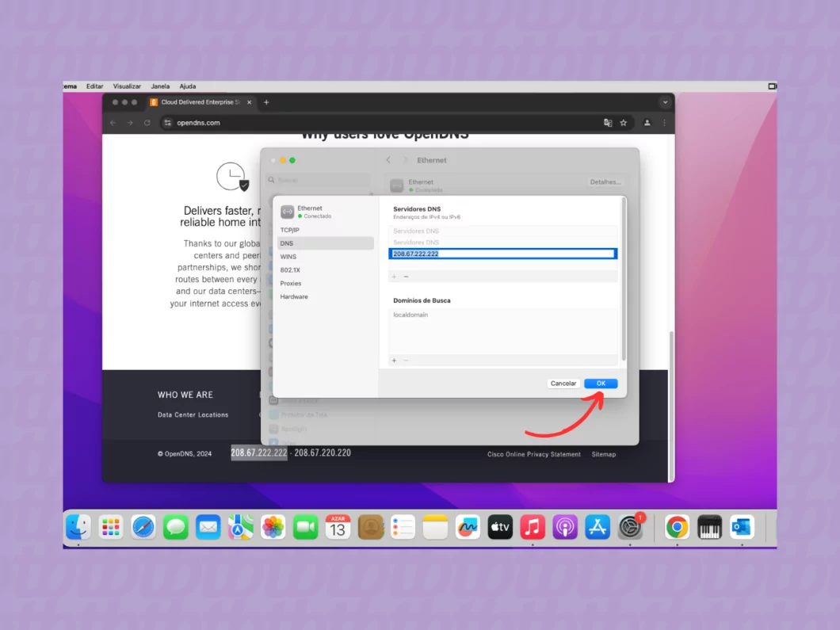Open Freeform app in dock
The image size is (840, 630).
click(x=467, y=527)
